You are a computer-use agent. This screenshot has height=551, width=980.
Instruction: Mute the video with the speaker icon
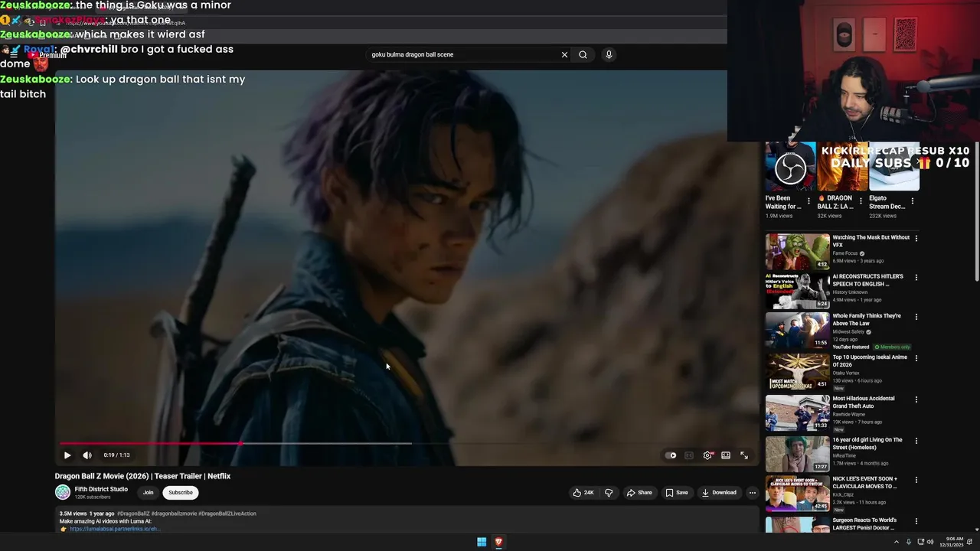87,455
